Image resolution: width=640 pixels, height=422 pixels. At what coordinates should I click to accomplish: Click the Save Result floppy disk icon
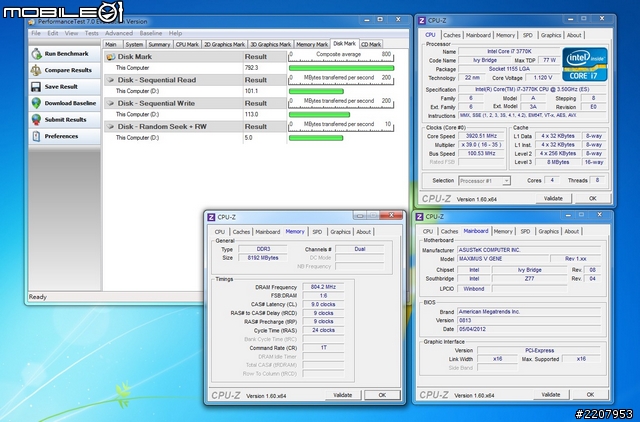(36, 87)
